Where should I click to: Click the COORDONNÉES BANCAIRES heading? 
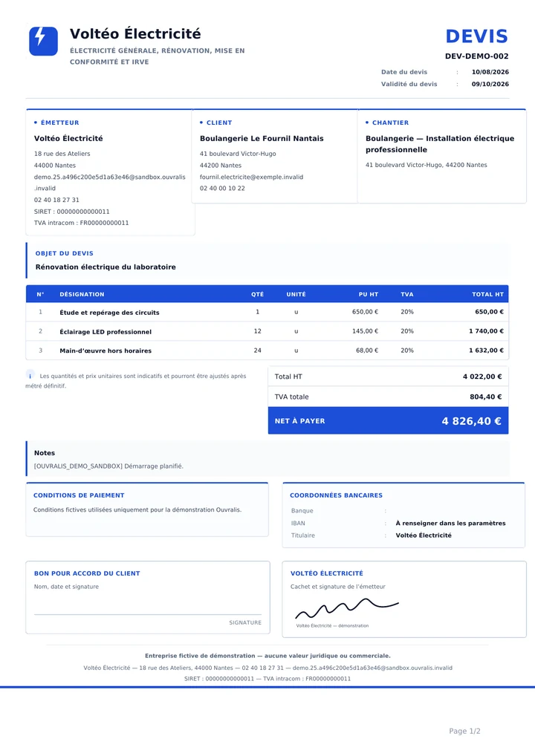point(337,495)
